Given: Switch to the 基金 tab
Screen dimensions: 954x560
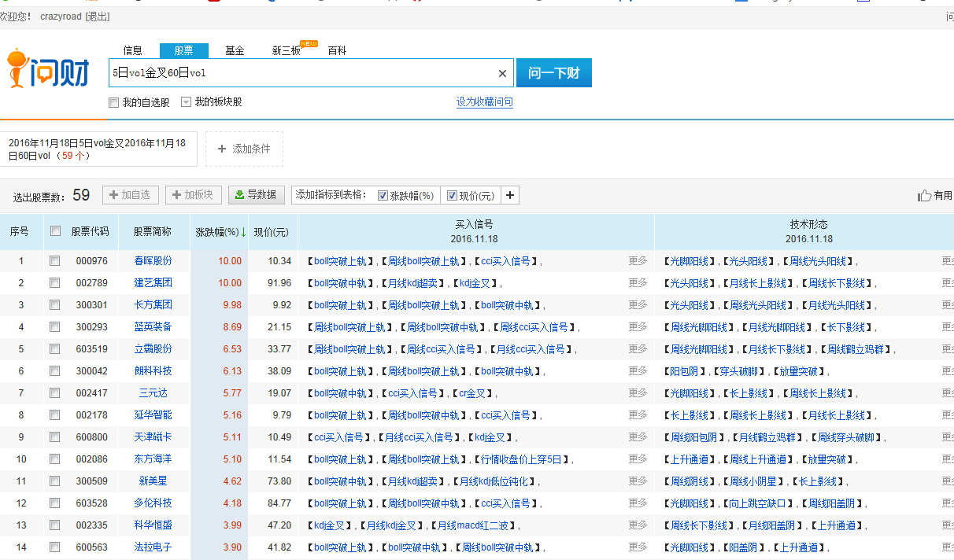Looking at the screenshot, I should (235, 50).
